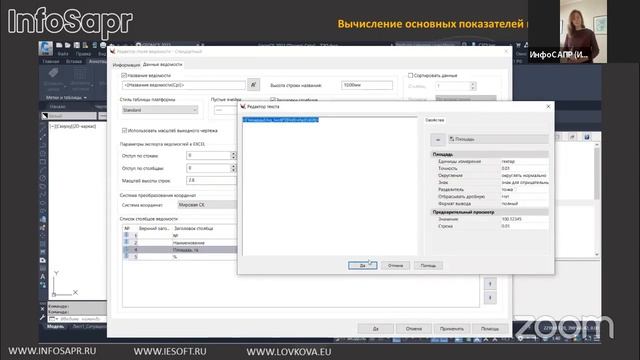Click the Отступ по строкам stepper
The height and width of the screenshot is (360, 640).
233,156
